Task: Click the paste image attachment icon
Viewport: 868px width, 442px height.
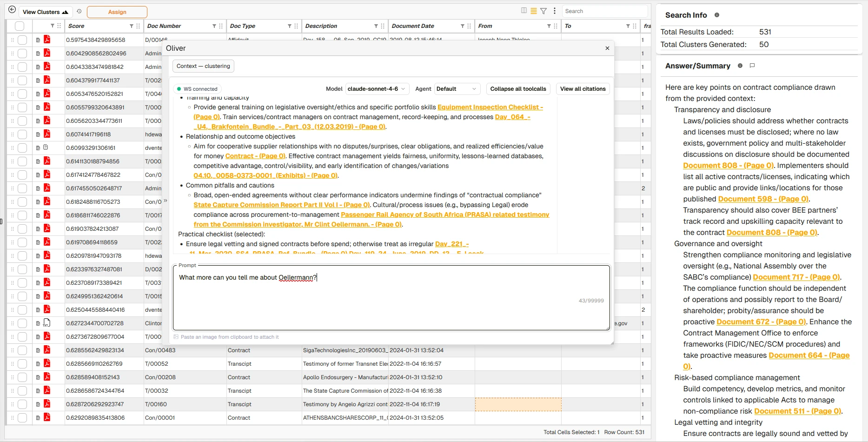Action: point(176,337)
